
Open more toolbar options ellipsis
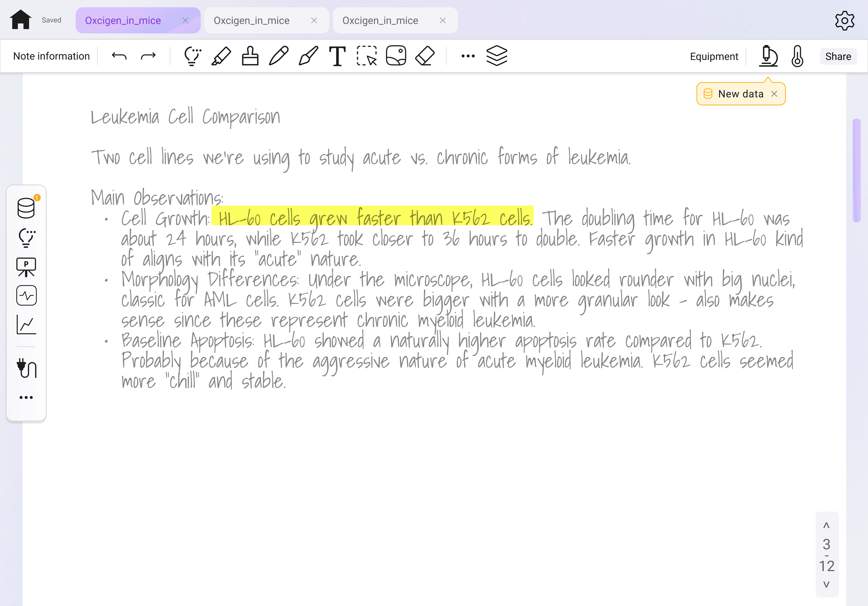point(468,56)
